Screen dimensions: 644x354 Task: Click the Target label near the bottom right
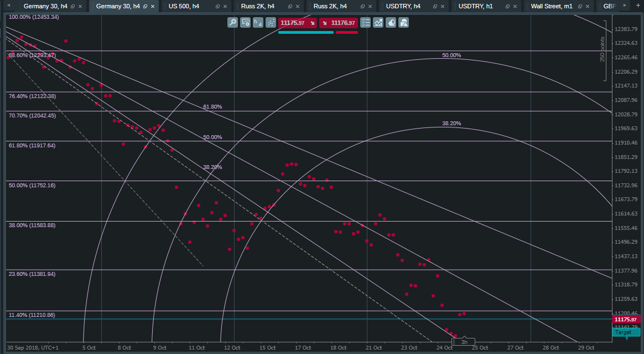(625, 332)
